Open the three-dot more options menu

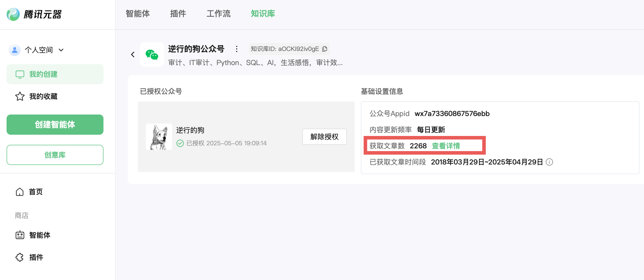click(x=236, y=49)
